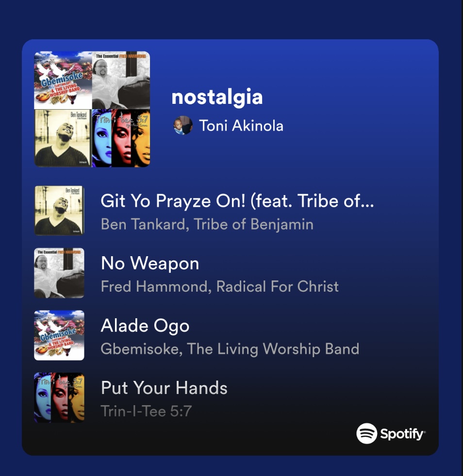Screen dimensions: 463x476
Task: Open the nostalgia playlist cover collage
Action: [92, 109]
